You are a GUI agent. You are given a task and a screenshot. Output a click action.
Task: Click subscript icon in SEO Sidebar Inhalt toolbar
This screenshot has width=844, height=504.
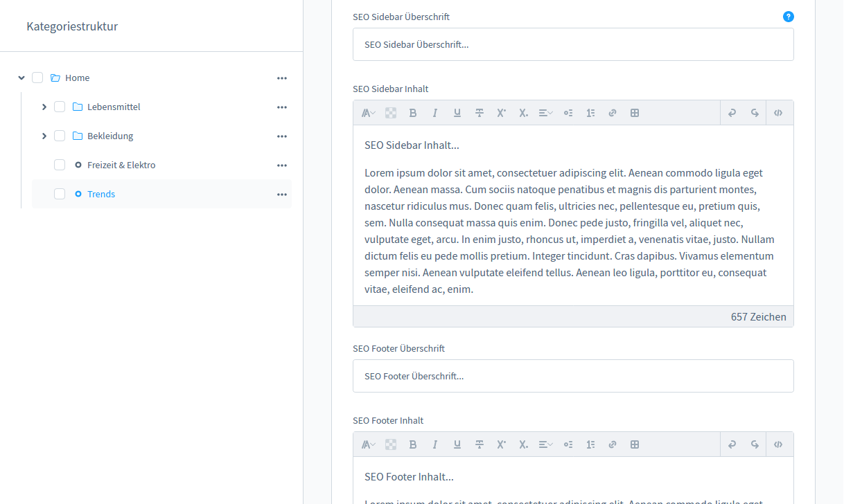point(524,113)
